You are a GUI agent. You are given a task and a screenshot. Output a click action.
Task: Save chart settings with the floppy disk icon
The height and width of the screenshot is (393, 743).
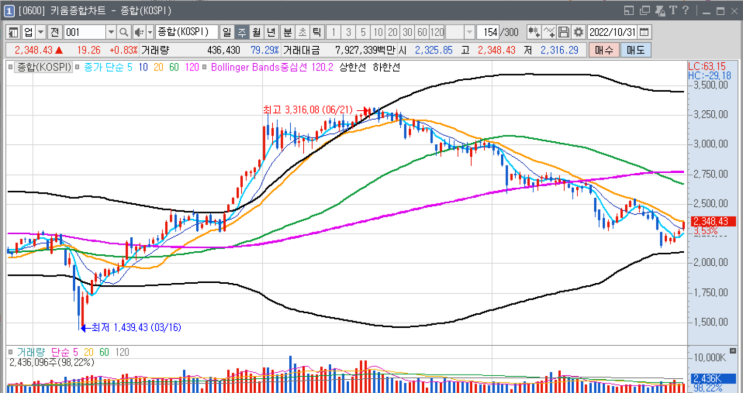tap(563, 32)
